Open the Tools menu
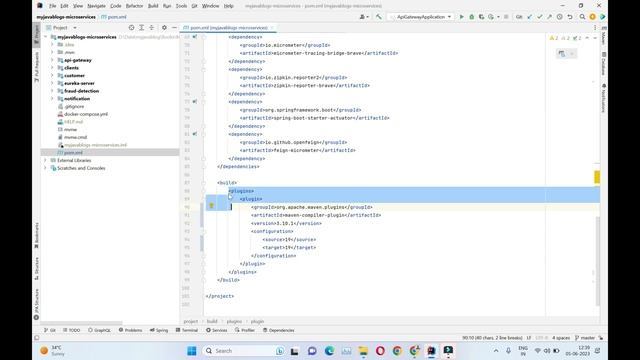The width and height of the screenshot is (640, 360). pos(181,6)
